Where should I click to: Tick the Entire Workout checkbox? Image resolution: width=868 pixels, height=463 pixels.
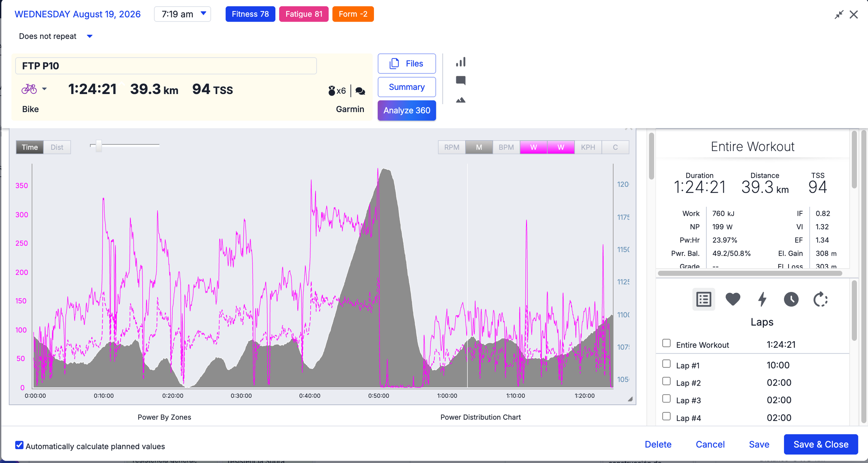[666, 343]
